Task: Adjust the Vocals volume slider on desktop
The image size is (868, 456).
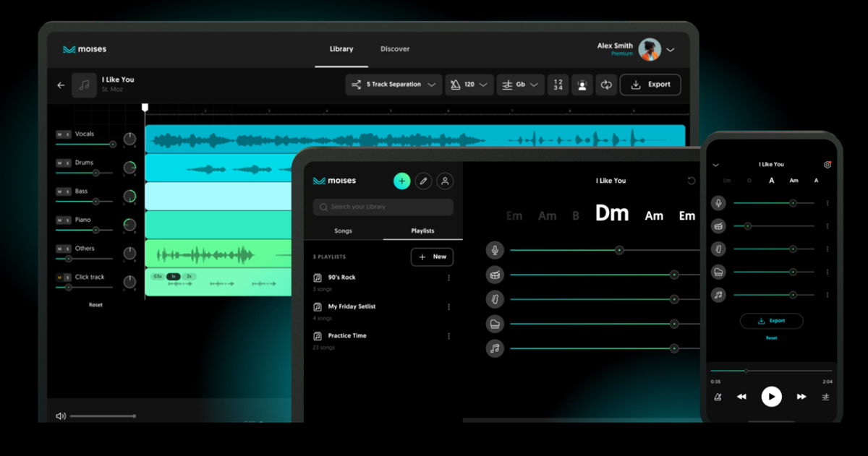Action: 85,145
